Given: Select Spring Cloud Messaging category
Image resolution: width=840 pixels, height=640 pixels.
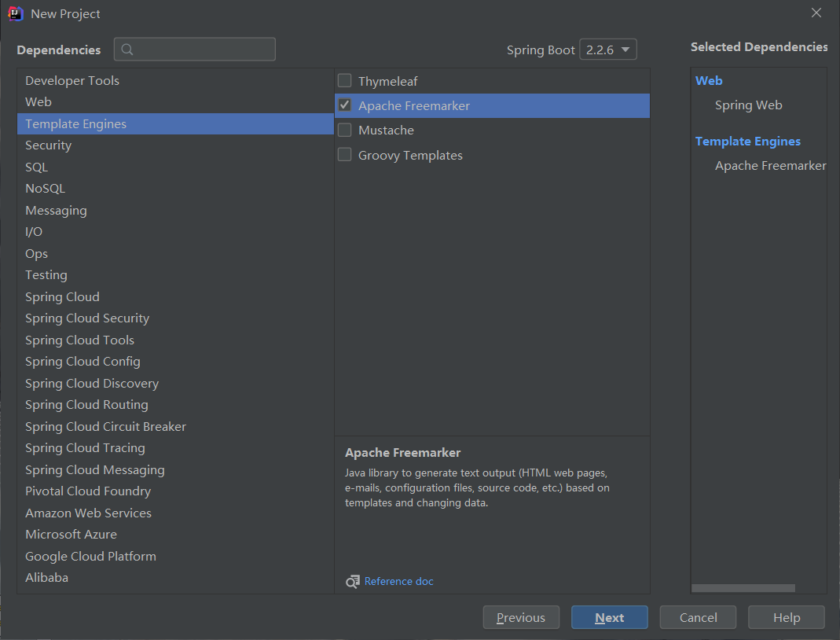Looking at the screenshot, I should pyautogui.click(x=175, y=469).
